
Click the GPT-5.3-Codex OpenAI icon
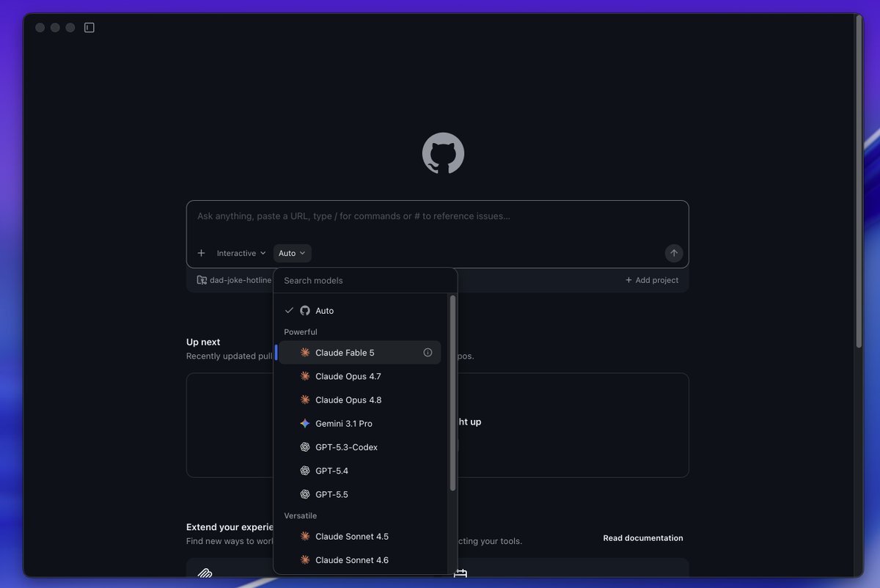coord(305,446)
